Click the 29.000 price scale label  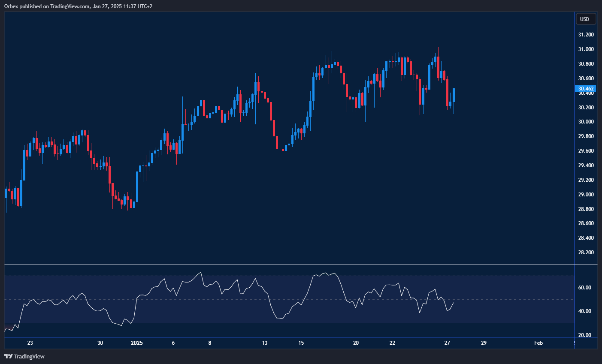(x=586, y=195)
